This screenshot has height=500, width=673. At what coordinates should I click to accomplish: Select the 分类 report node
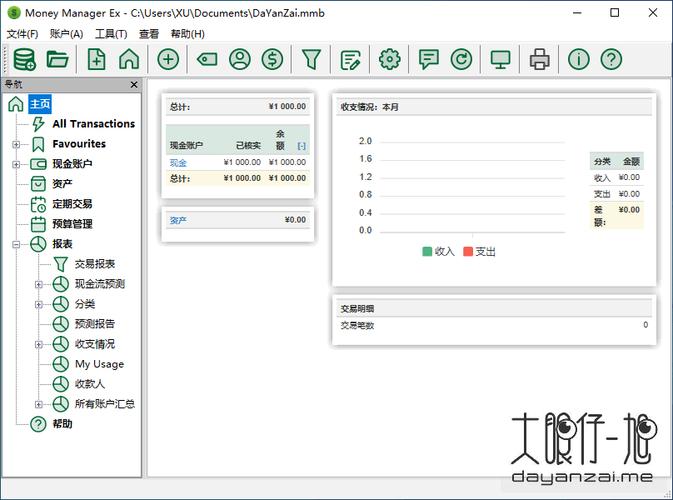[x=85, y=304]
